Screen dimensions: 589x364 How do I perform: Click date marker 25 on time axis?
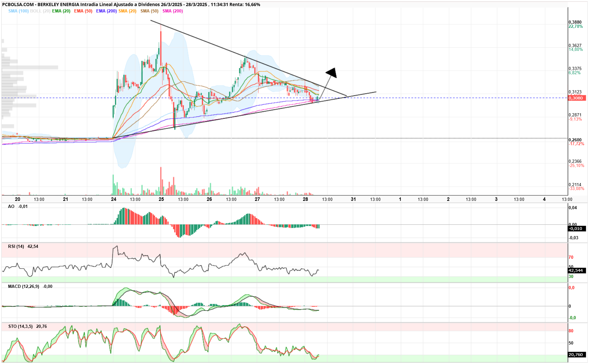(161, 199)
